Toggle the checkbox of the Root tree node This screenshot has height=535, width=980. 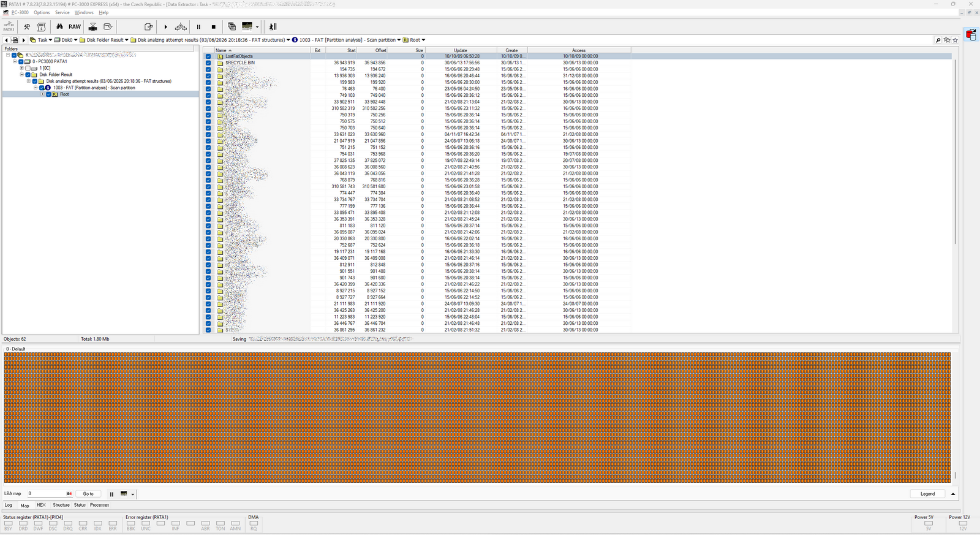point(48,94)
